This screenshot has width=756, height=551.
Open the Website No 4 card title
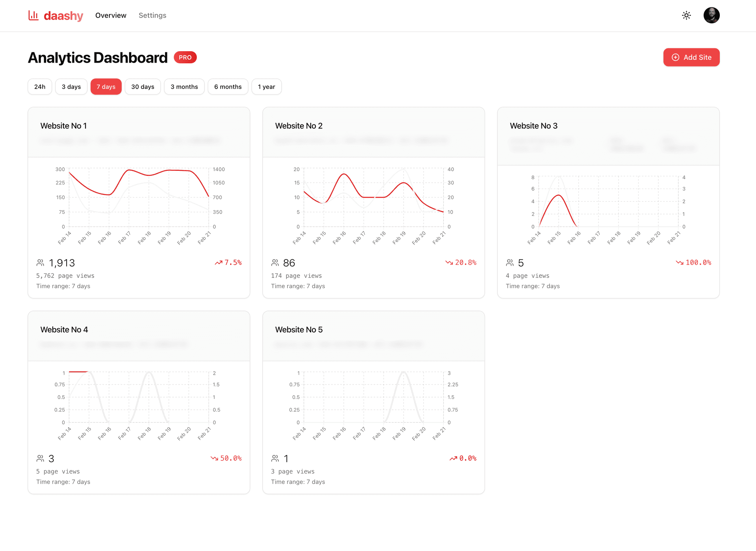(64, 329)
